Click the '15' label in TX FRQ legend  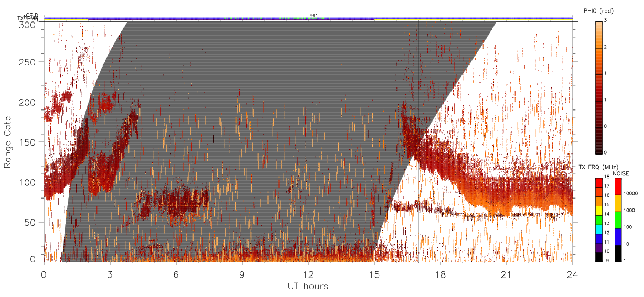(607, 205)
